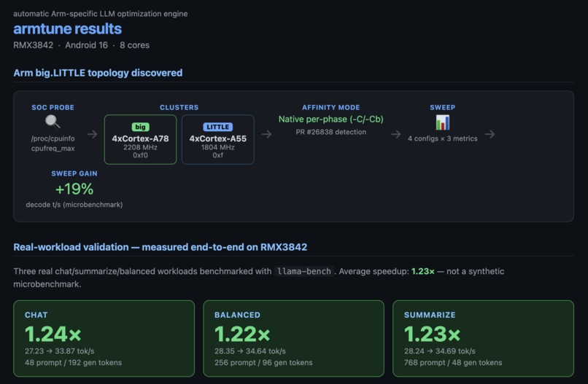Click the 'Arm big.LITTLE topology discovered' heading
The image size is (588, 384).
pos(98,73)
